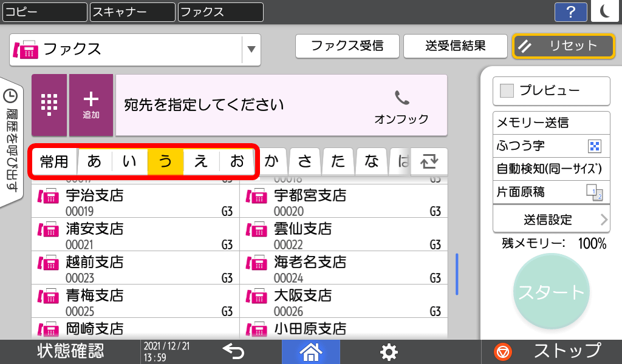
Task: Tap the one-sided original icon beside 片面原稿
Action: click(596, 192)
